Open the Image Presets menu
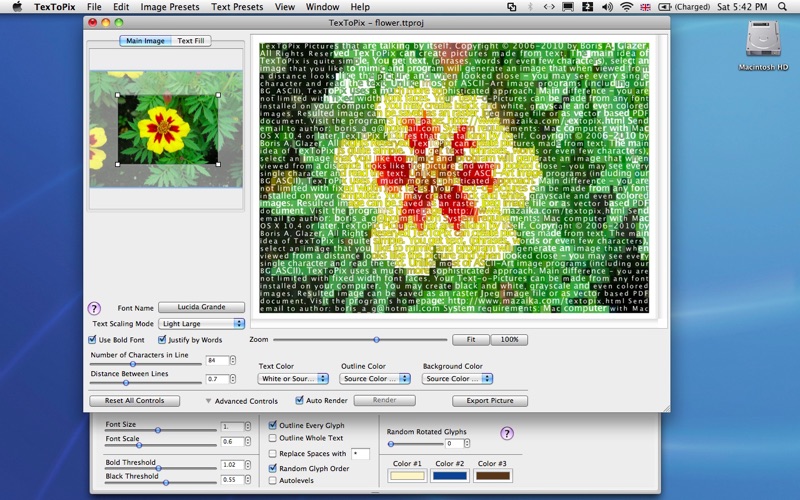800x500 pixels. click(x=169, y=7)
